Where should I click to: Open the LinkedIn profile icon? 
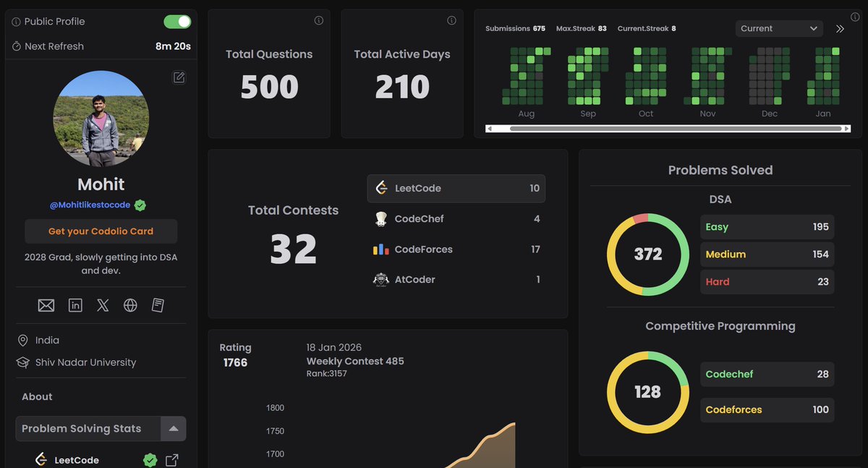pos(75,305)
